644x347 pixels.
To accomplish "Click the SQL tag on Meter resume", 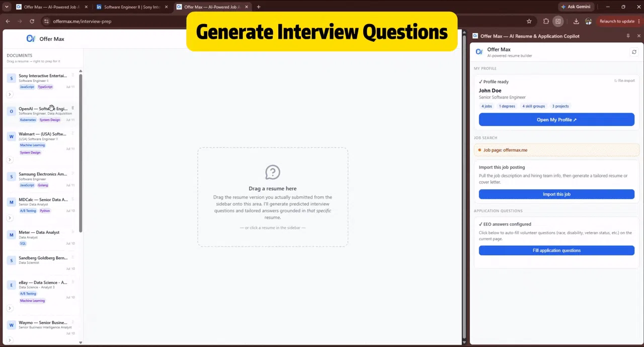I will tap(23, 243).
